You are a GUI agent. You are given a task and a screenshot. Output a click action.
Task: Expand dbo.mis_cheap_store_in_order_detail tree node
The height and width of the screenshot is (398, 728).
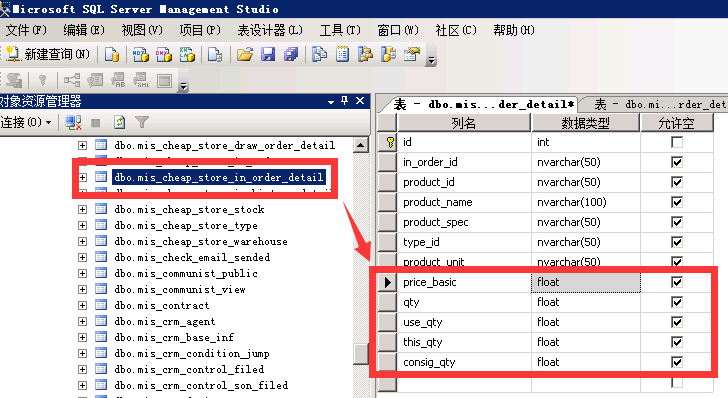(83, 177)
